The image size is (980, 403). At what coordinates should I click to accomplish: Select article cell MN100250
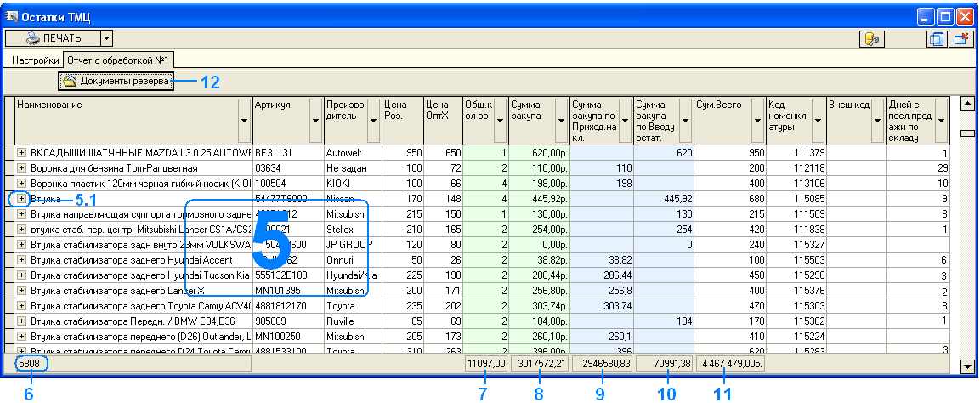pyautogui.click(x=288, y=336)
